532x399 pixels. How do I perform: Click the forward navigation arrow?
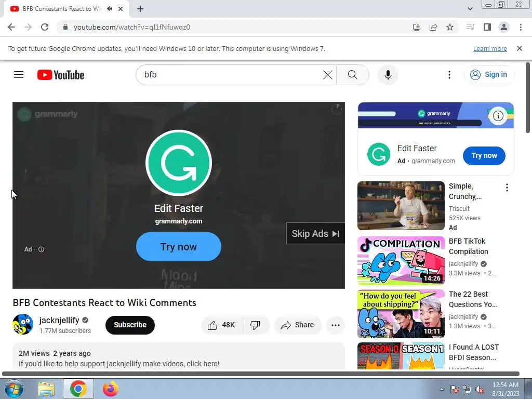(28, 27)
